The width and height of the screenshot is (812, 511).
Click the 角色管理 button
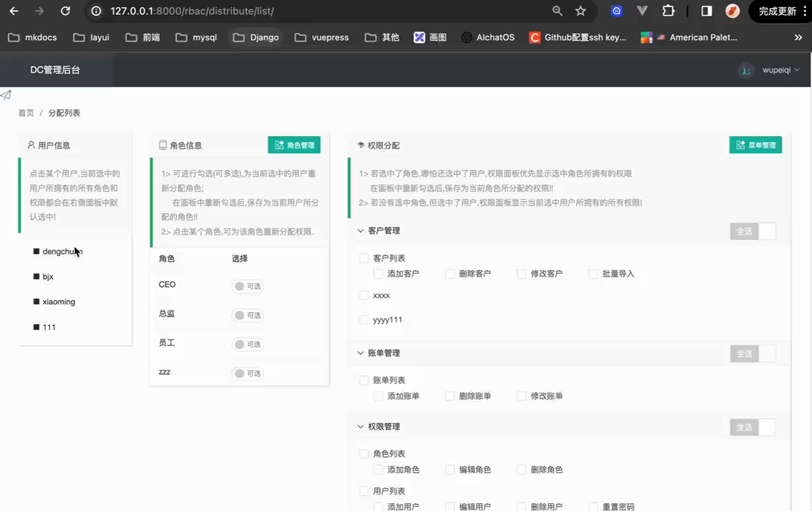point(294,145)
